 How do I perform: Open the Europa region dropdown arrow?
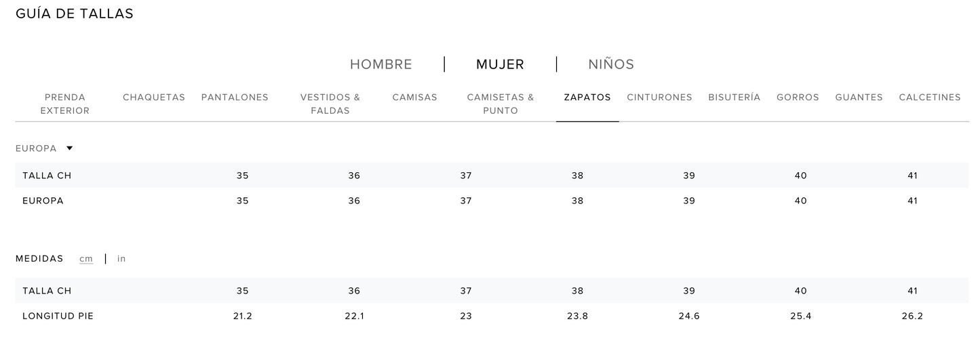pyautogui.click(x=69, y=148)
